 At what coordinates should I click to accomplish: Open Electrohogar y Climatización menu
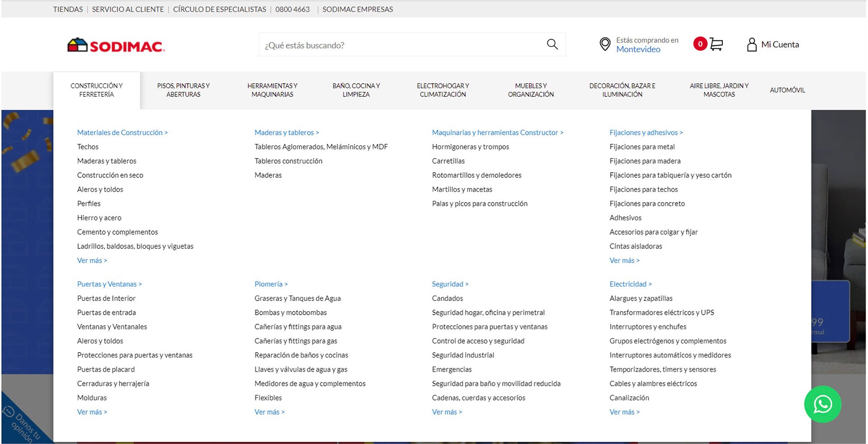point(443,90)
